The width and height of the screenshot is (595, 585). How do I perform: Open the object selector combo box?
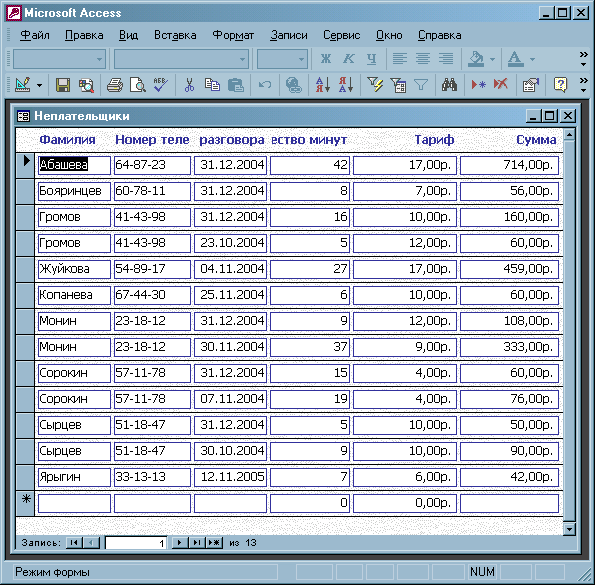59,59
